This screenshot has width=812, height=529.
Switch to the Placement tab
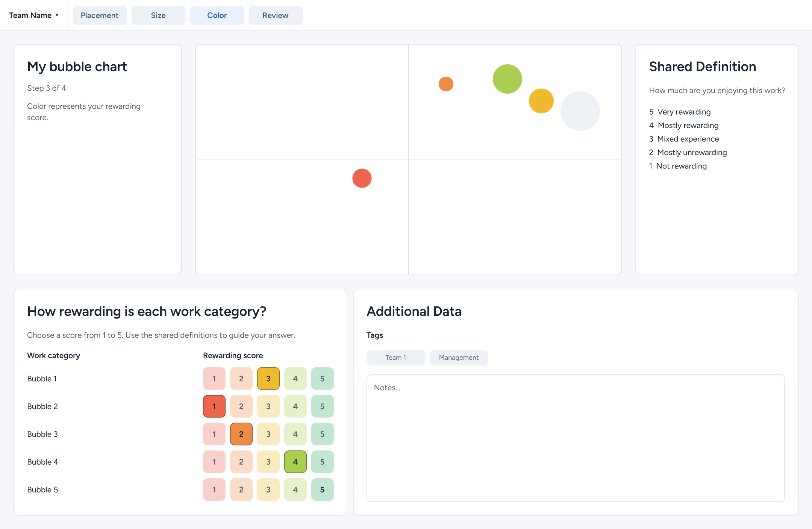click(x=100, y=15)
